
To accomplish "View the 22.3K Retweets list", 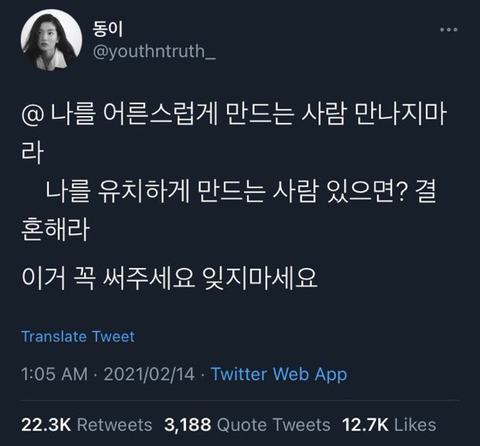I will [87, 425].
